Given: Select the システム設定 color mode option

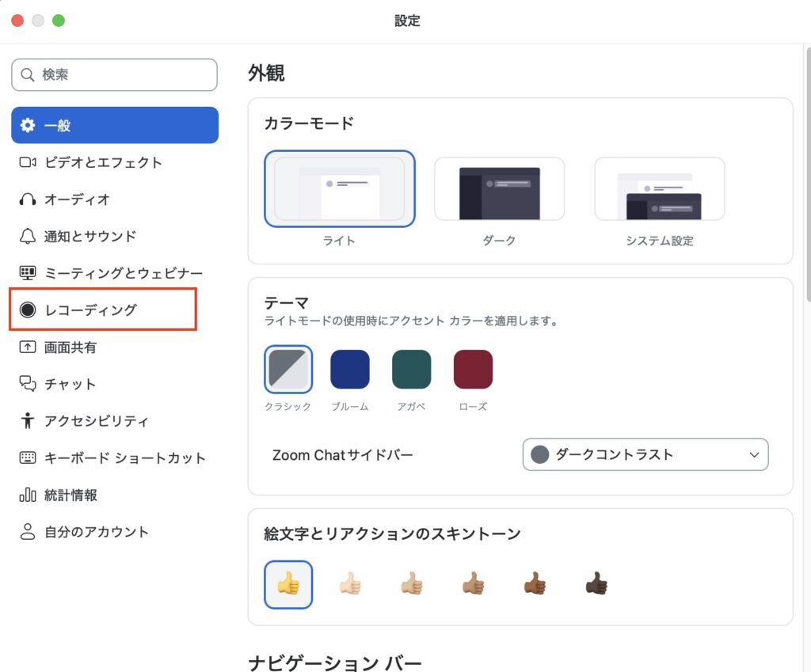Looking at the screenshot, I should [659, 189].
